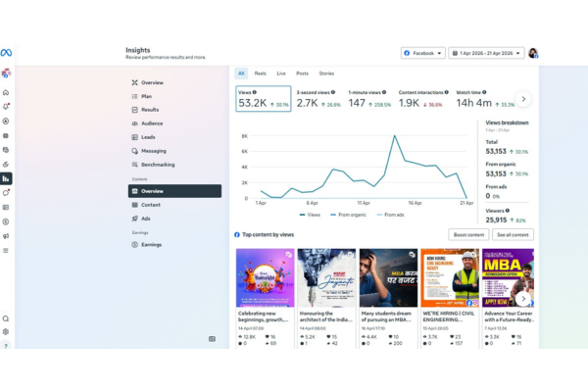Switch to the Reels tab
The image size is (588, 392).
pyautogui.click(x=261, y=73)
